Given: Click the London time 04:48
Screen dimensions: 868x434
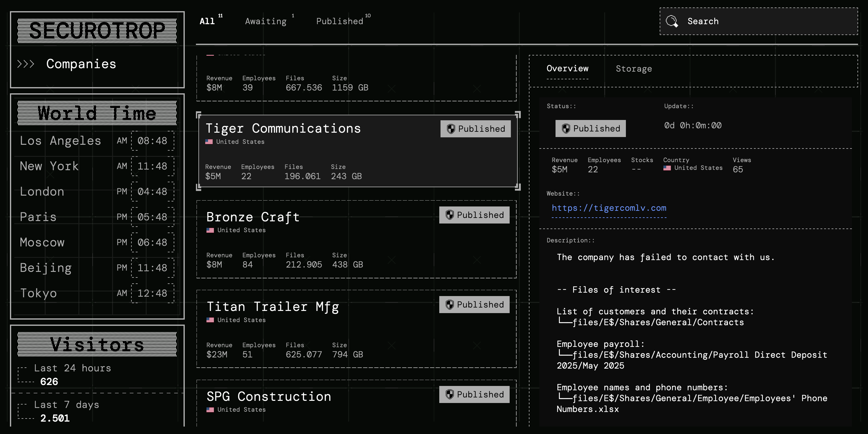Looking at the screenshot, I should [152, 191].
